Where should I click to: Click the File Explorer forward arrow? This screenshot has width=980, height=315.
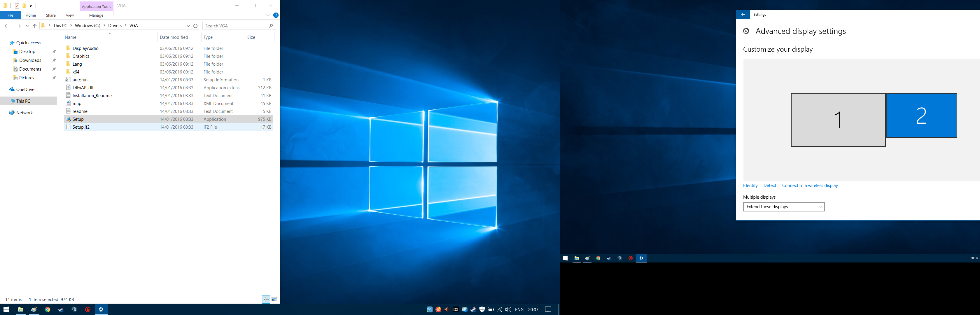tap(18, 26)
